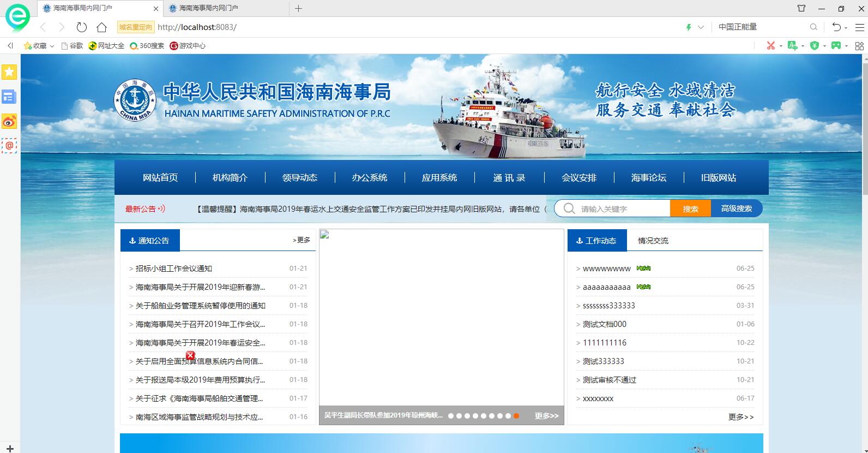The height and width of the screenshot is (453, 868).
Task: Click the 中国正能量 browser search box
Action: [x=761, y=27]
